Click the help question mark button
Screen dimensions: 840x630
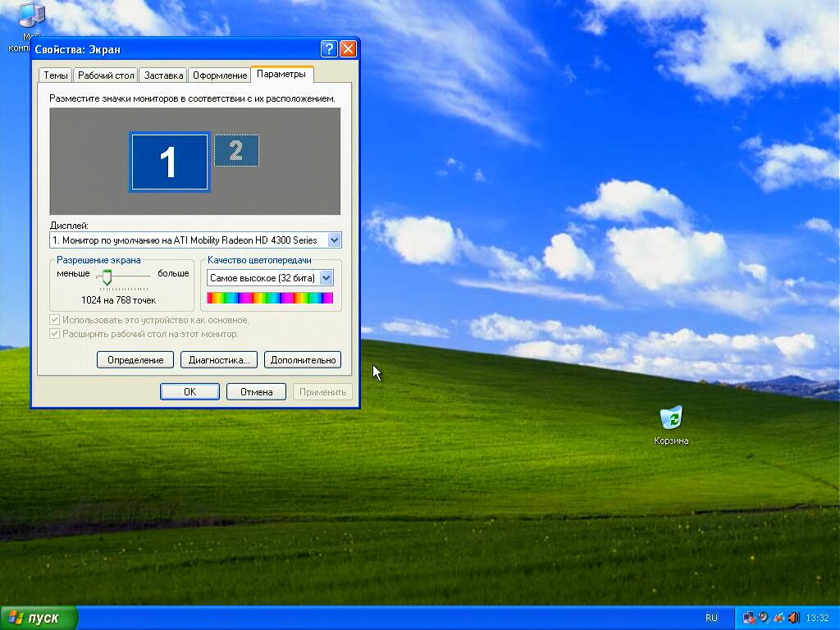pyautogui.click(x=329, y=48)
